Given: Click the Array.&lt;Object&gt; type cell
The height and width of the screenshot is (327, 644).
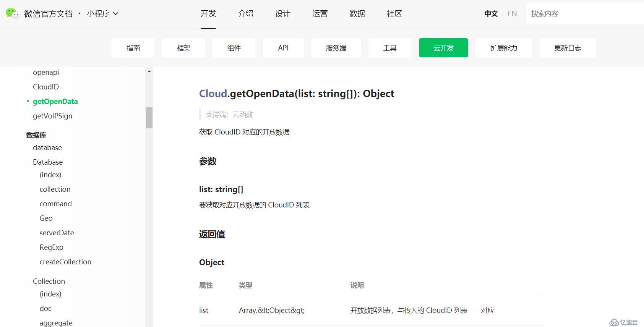Looking at the screenshot, I should 272,310.
